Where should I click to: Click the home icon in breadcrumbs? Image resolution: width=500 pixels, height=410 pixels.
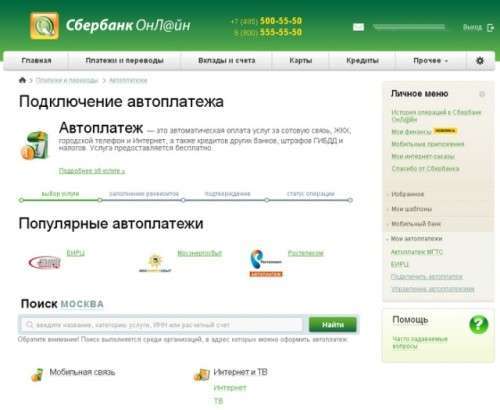[22, 80]
